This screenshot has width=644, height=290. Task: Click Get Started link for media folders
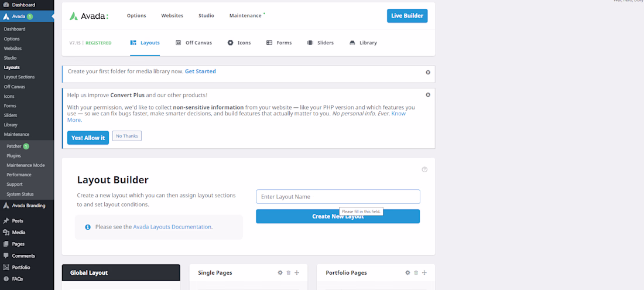[200, 71]
